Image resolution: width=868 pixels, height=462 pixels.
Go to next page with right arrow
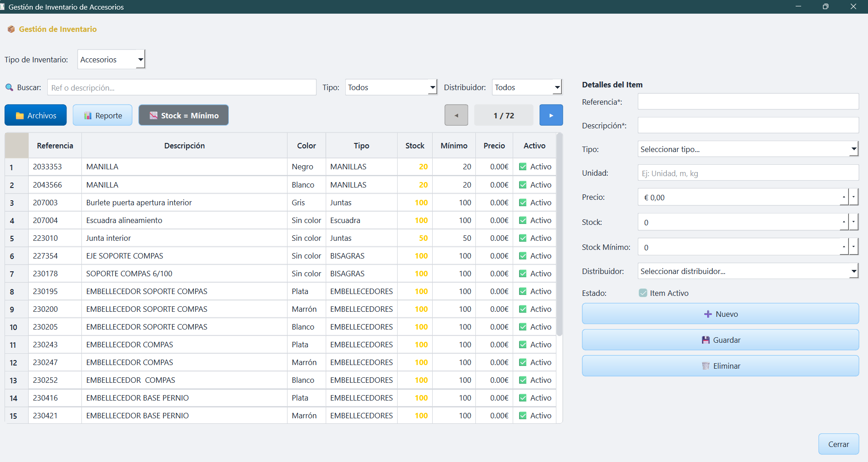point(551,116)
